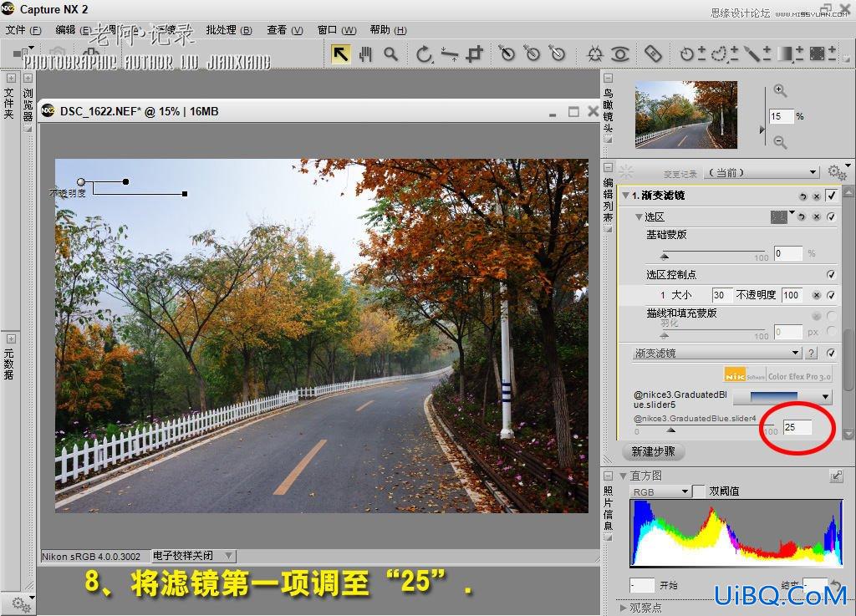Screen dimensions: 856x616
Task: Collapse the 直方图 section triangle
Action: [623, 476]
